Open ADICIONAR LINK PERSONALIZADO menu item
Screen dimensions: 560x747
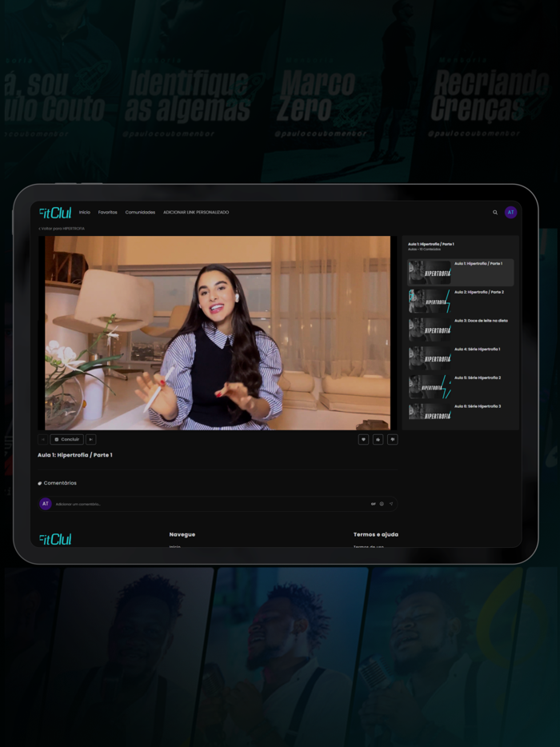196,213
